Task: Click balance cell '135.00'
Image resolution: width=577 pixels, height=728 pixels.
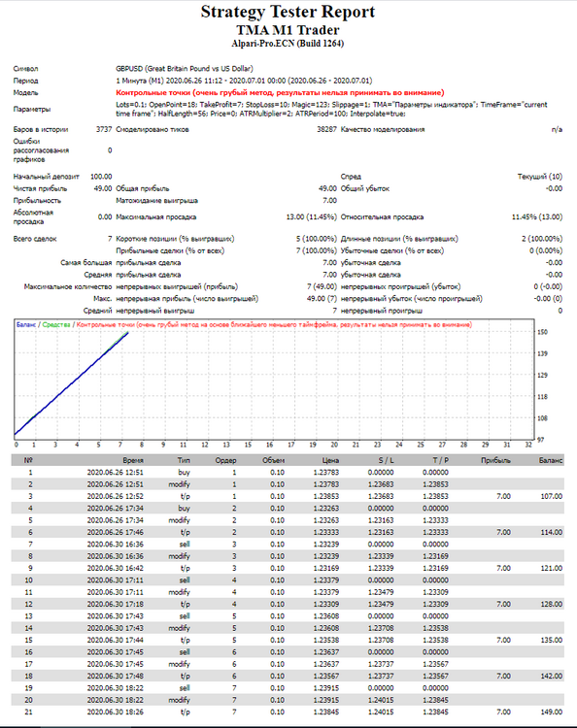Action: click(552, 640)
